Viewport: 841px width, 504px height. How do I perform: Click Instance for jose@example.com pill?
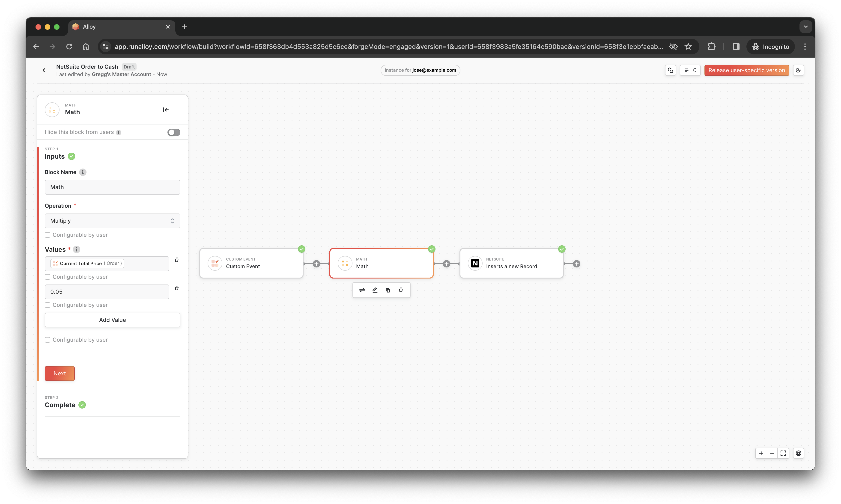click(x=420, y=70)
